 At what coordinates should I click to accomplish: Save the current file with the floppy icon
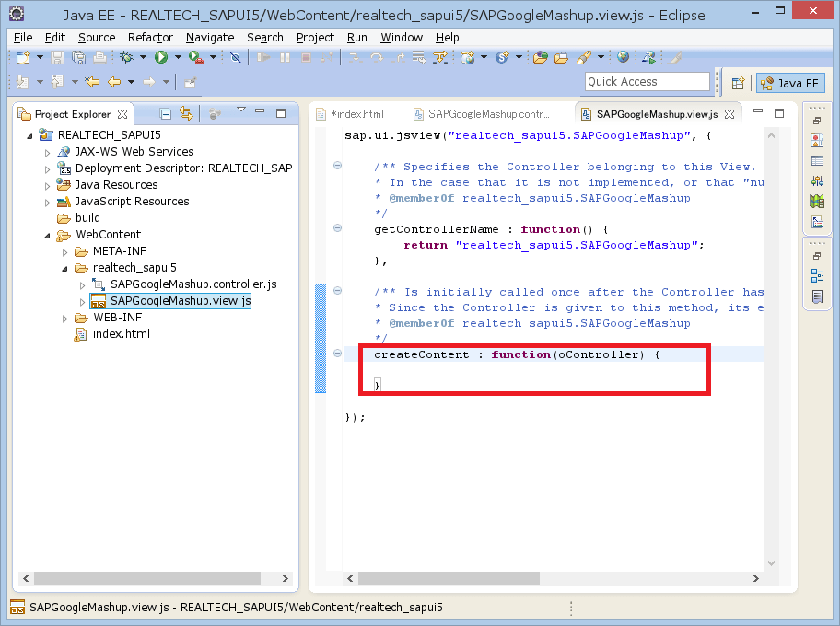[x=57, y=57]
